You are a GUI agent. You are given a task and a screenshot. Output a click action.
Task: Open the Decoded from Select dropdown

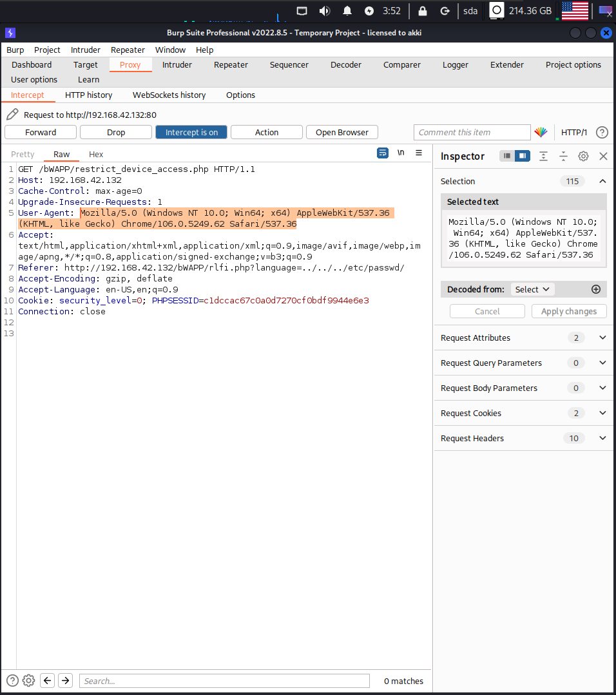532,289
